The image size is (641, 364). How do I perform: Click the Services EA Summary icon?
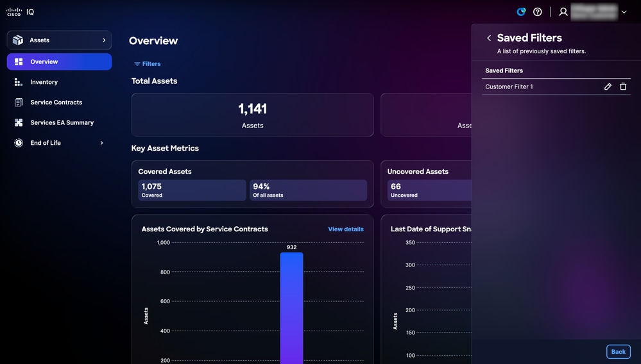pos(19,123)
